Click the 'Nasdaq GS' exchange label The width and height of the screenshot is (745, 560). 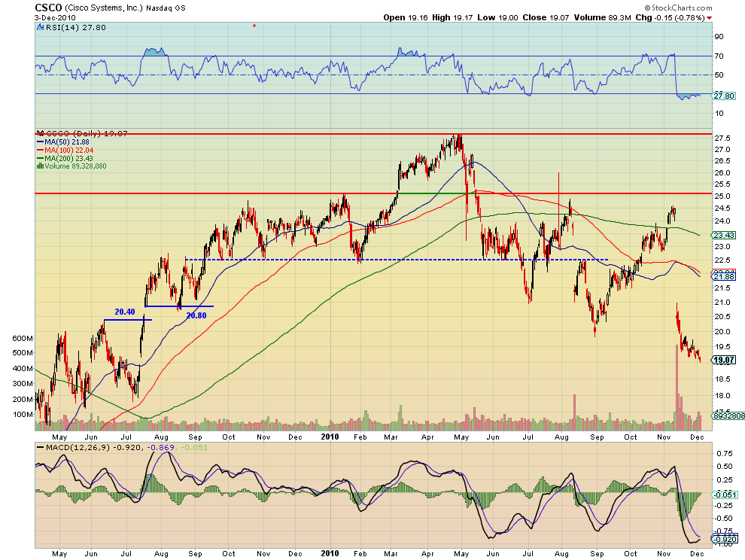coord(166,8)
